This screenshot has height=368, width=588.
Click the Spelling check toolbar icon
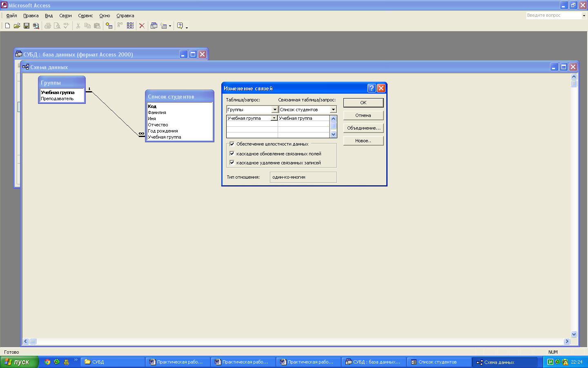67,26
